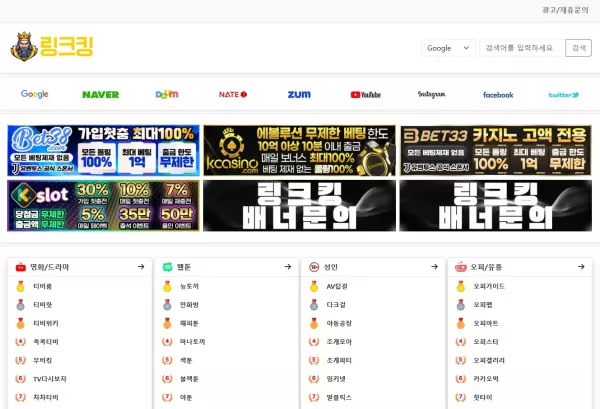This screenshot has width=600, height=409.
Task: Open the Daum portal logo
Action: point(167,94)
